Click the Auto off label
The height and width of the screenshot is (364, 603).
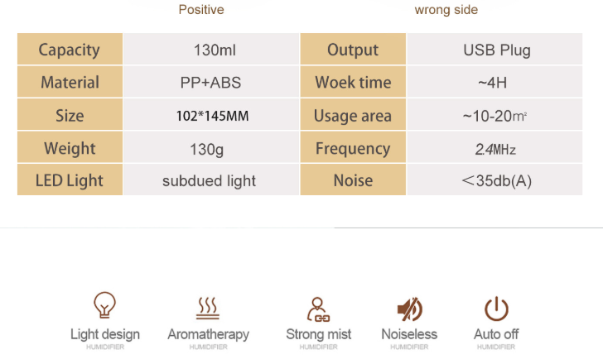click(x=496, y=334)
